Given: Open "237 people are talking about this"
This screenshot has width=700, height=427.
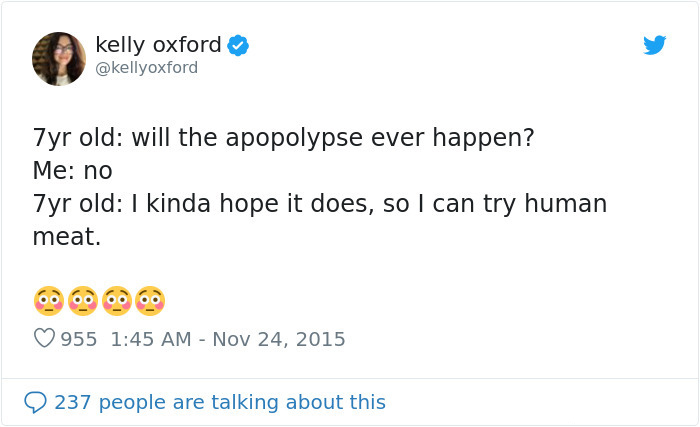Looking at the screenshot, I should [x=219, y=402].
